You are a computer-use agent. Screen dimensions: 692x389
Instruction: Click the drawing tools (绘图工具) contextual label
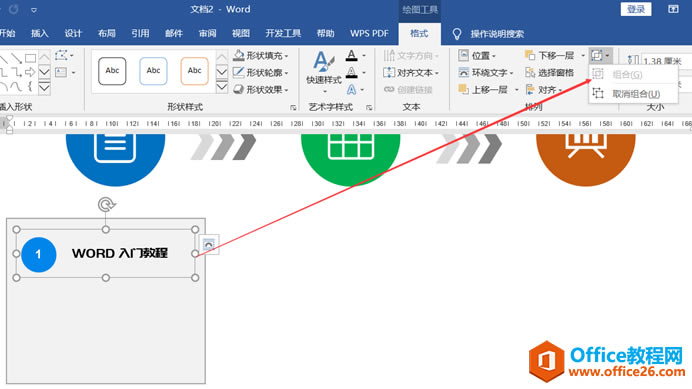420,9
